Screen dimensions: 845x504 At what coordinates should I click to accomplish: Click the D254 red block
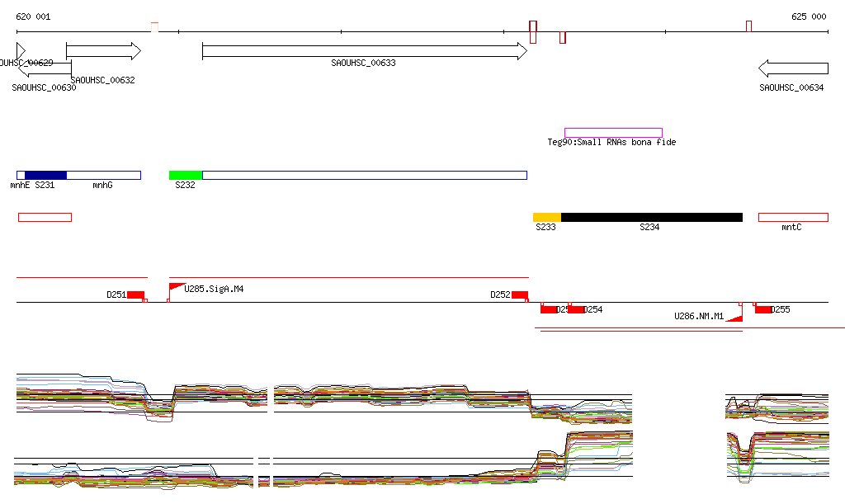click(576, 309)
